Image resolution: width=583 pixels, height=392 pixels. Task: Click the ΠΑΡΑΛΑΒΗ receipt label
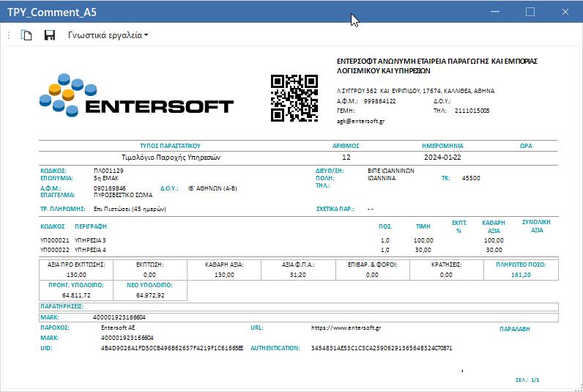(x=515, y=329)
